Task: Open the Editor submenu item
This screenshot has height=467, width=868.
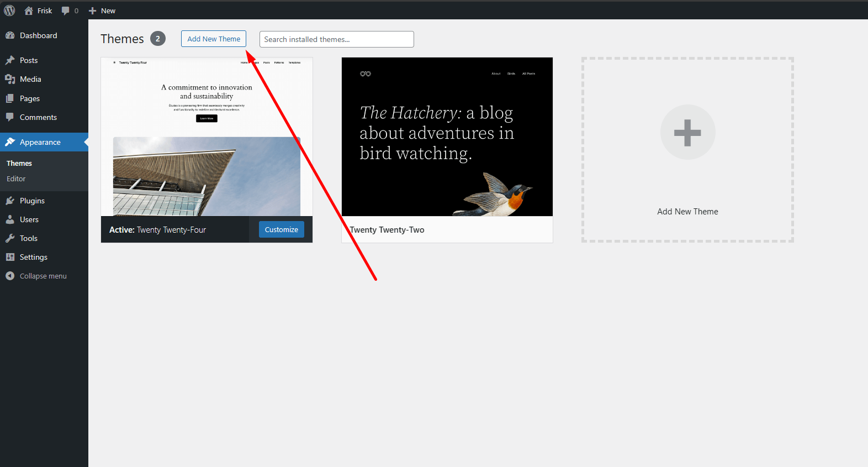Action: pyautogui.click(x=16, y=179)
